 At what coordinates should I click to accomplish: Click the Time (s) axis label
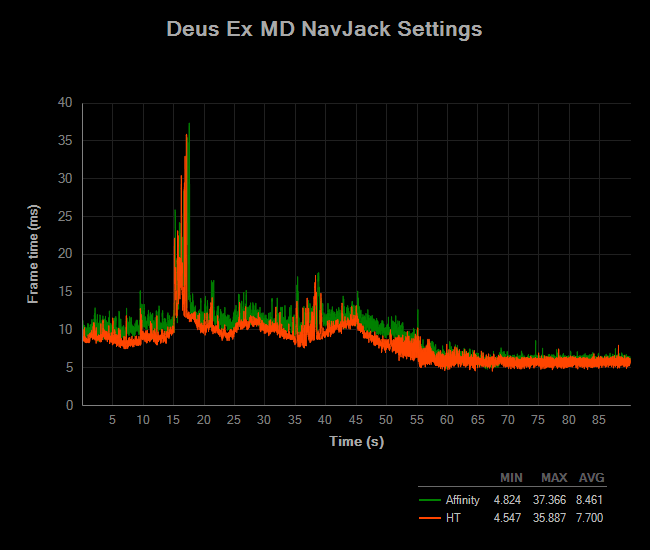(x=357, y=441)
